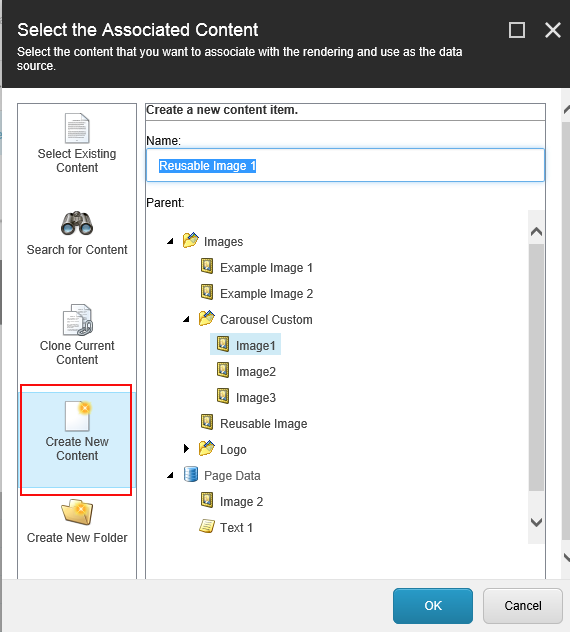Screen dimensions: 570x632
Task: Select the Clone Current Content icon
Action: point(78,320)
